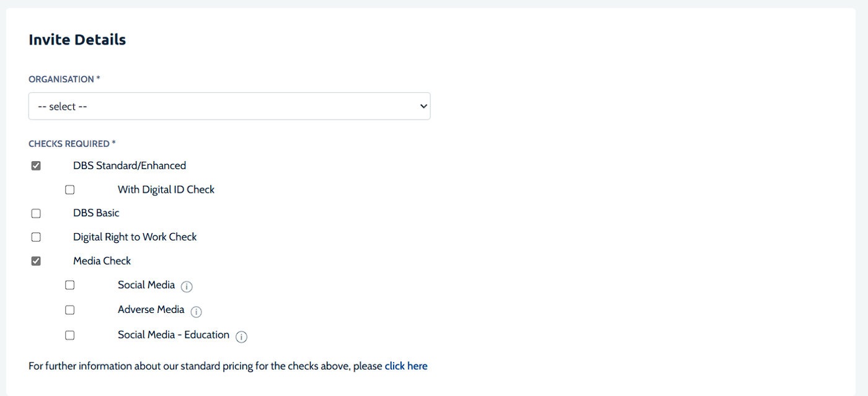This screenshot has width=868, height=396.
Task: Follow the 'click here' pricing link
Action: point(406,366)
